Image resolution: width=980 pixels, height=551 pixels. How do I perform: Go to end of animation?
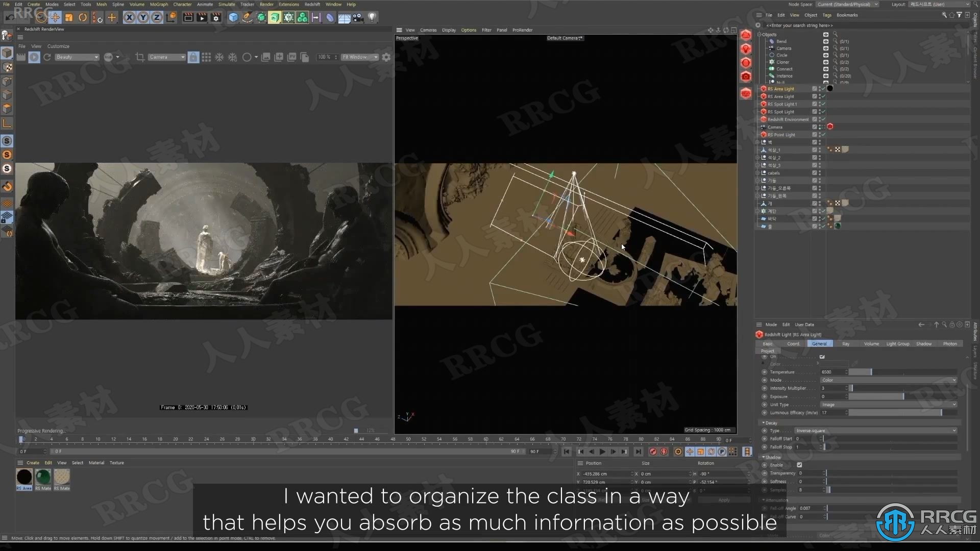point(638,452)
